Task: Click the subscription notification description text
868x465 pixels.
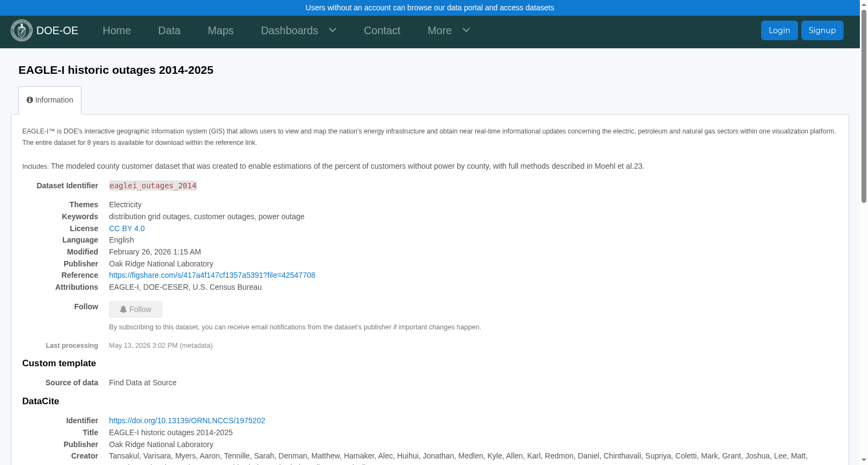Action: tap(295, 327)
